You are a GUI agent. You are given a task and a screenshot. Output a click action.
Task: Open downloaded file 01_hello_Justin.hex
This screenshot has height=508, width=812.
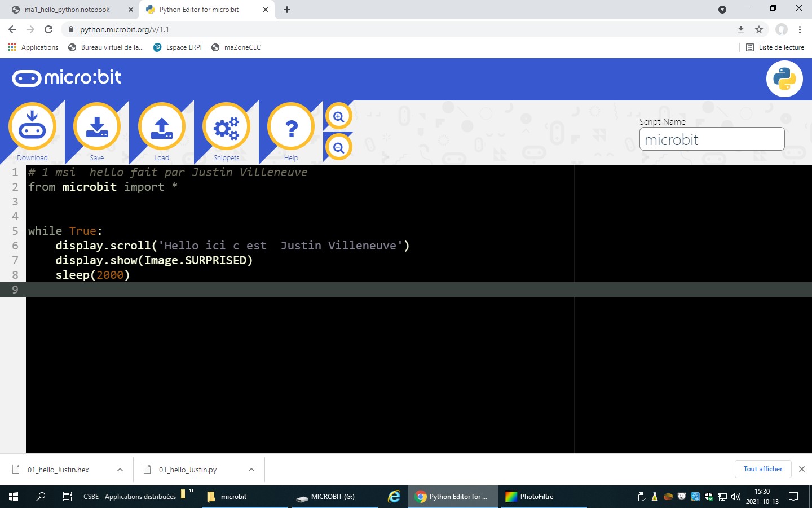(58, 470)
